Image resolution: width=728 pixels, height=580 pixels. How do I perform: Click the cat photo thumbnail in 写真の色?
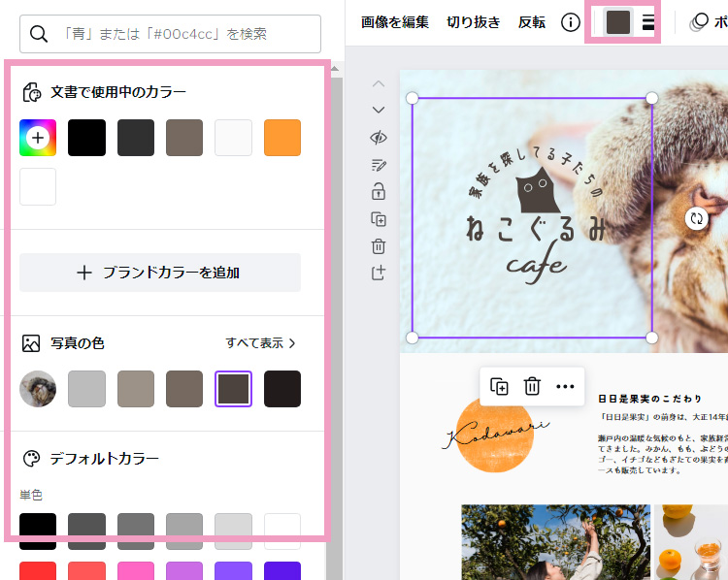tap(38, 389)
